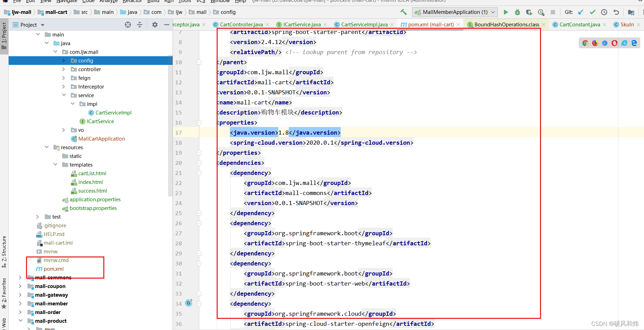Start debugging with the bug icon
644x330 pixels.
point(517,12)
